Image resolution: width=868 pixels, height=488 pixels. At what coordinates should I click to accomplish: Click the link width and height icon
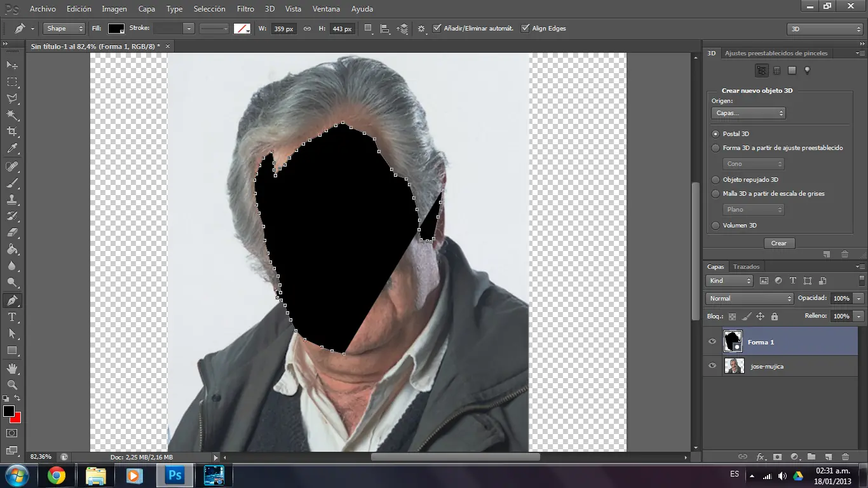(x=307, y=29)
